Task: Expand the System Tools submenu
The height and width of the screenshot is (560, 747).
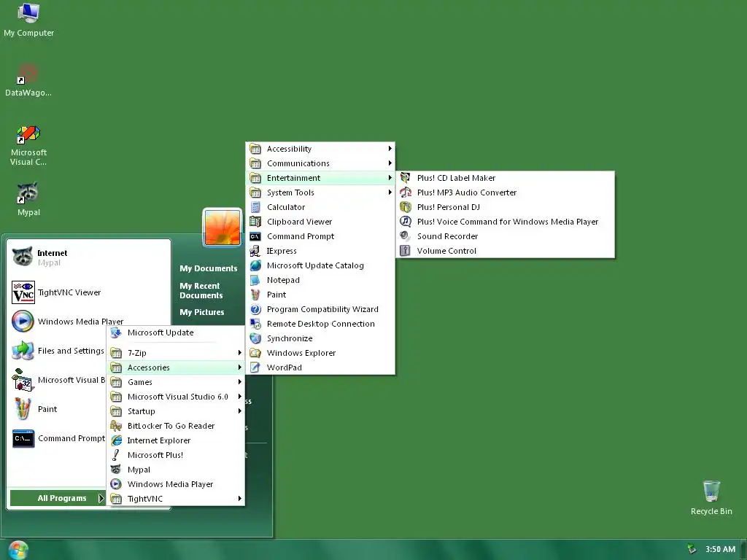Action: (321, 192)
